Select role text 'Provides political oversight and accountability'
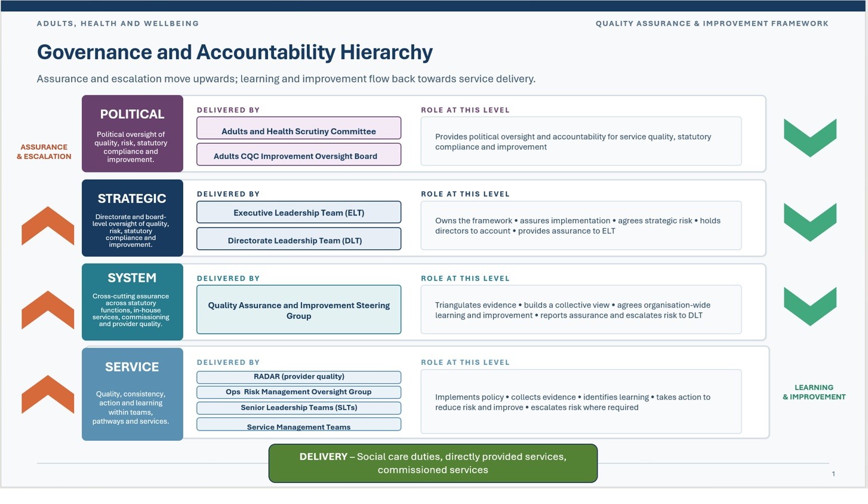This screenshot has height=504, width=868. pyautogui.click(x=573, y=142)
